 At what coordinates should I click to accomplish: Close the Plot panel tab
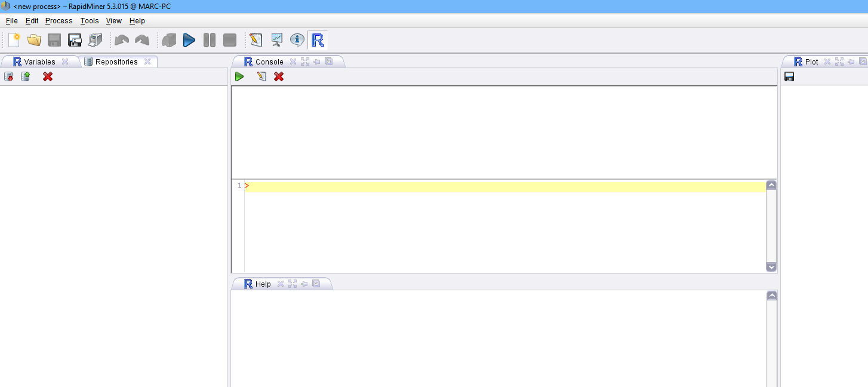pos(827,62)
